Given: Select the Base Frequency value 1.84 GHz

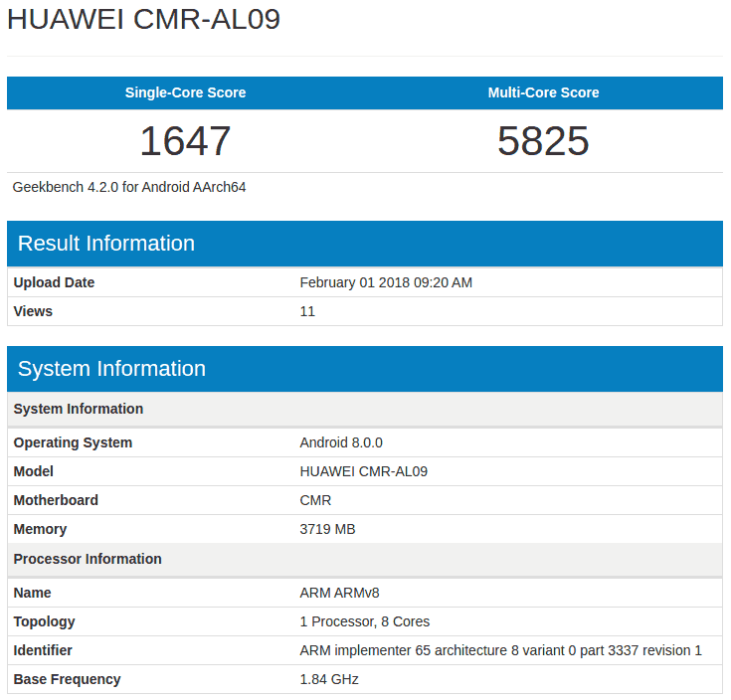Looking at the screenshot, I should (329, 679).
